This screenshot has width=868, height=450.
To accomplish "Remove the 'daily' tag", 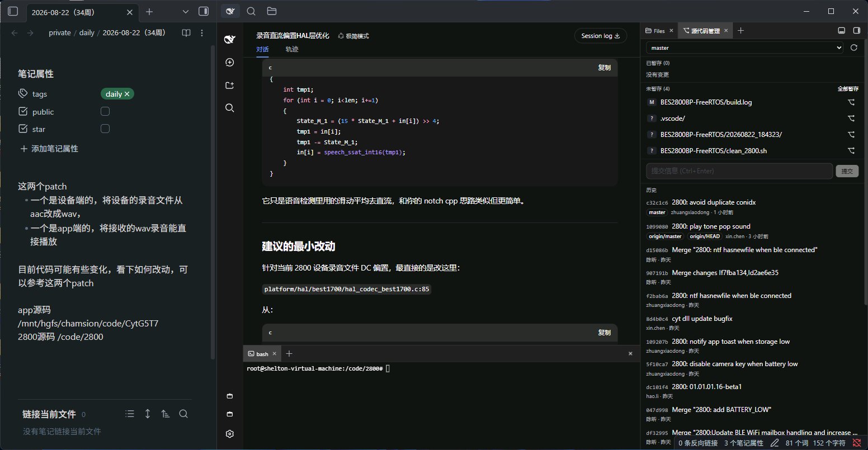I will point(127,94).
